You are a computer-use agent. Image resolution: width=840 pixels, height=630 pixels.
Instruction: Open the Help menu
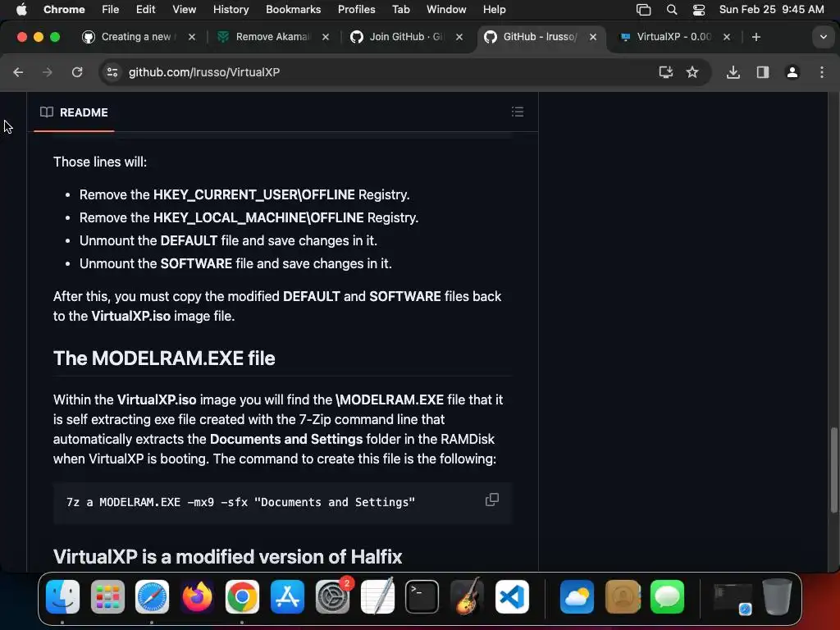coord(494,9)
